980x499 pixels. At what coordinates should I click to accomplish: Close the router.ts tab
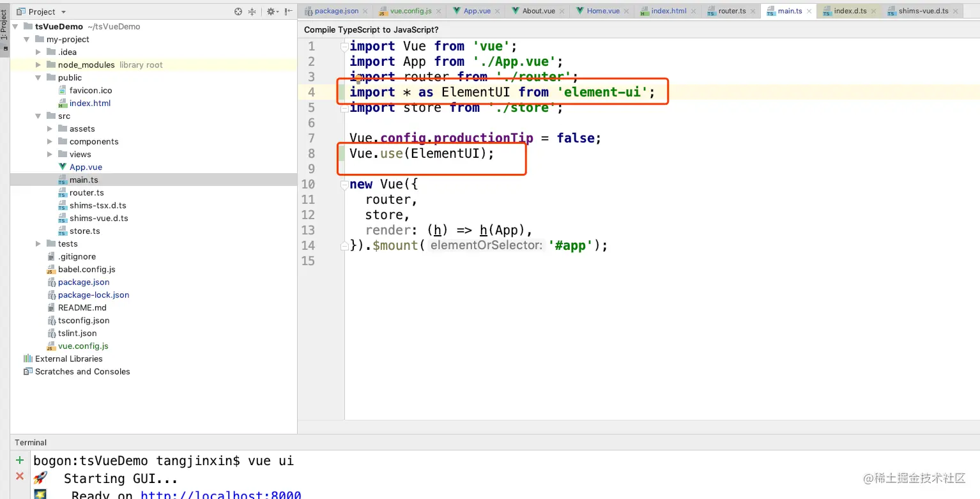pyautogui.click(x=753, y=11)
